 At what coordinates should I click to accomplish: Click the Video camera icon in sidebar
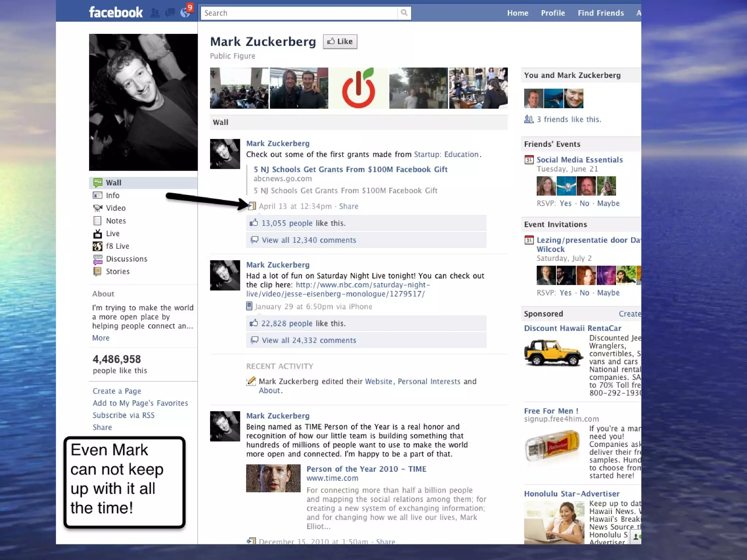[97, 208]
